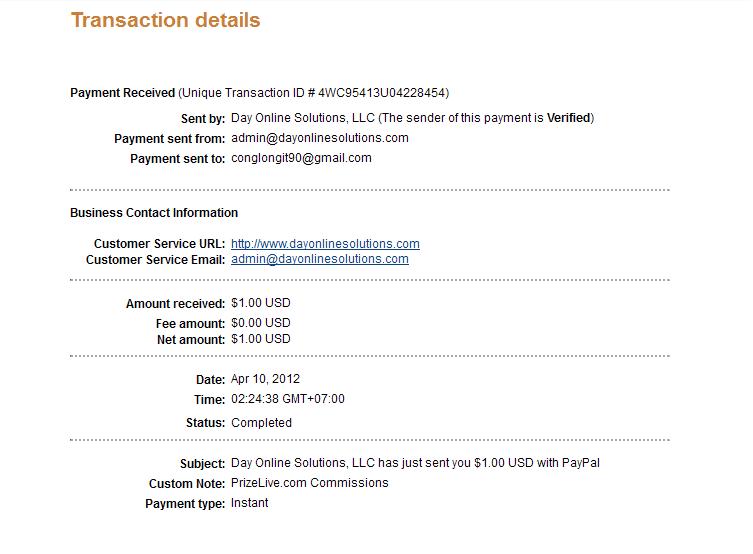Click the Amount received value
The width and height of the screenshot is (753, 554).
(x=260, y=303)
